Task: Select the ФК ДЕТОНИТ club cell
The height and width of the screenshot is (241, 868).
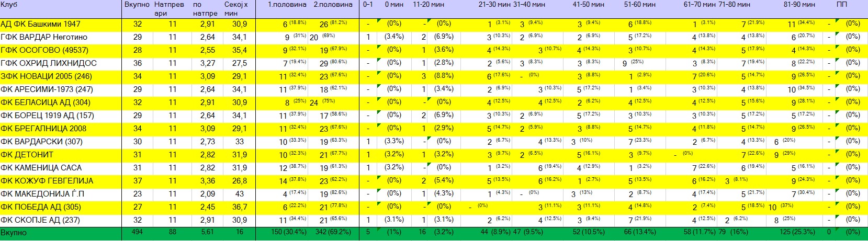Action: pos(27,155)
